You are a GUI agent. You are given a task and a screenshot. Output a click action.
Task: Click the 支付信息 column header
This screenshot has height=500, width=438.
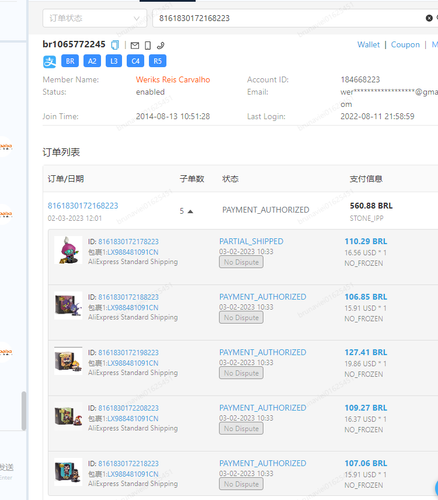pos(366,179)
